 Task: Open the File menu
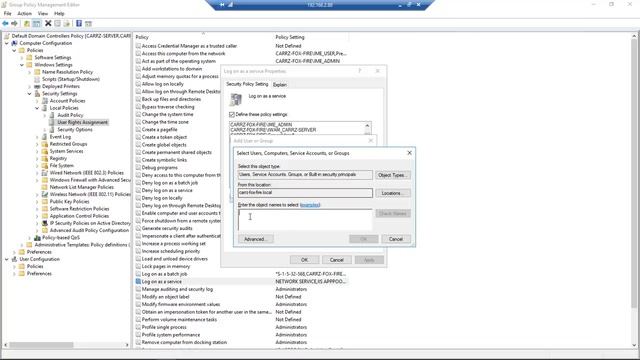tap(8, 13)
